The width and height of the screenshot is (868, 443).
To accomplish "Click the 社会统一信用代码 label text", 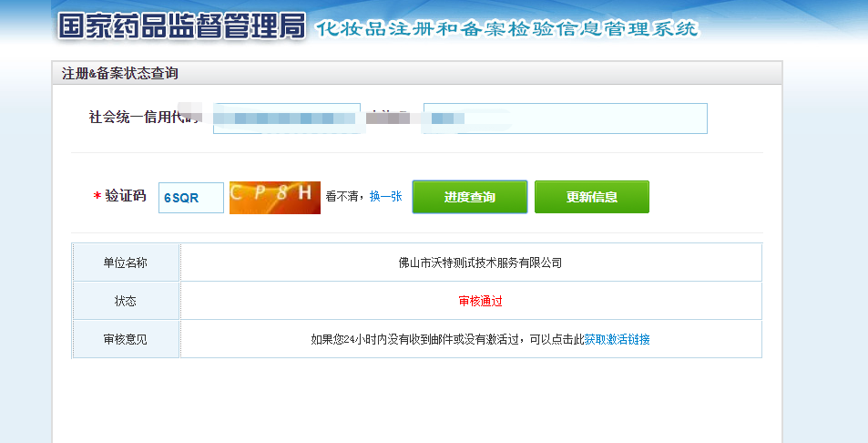I will click(137, 118).
